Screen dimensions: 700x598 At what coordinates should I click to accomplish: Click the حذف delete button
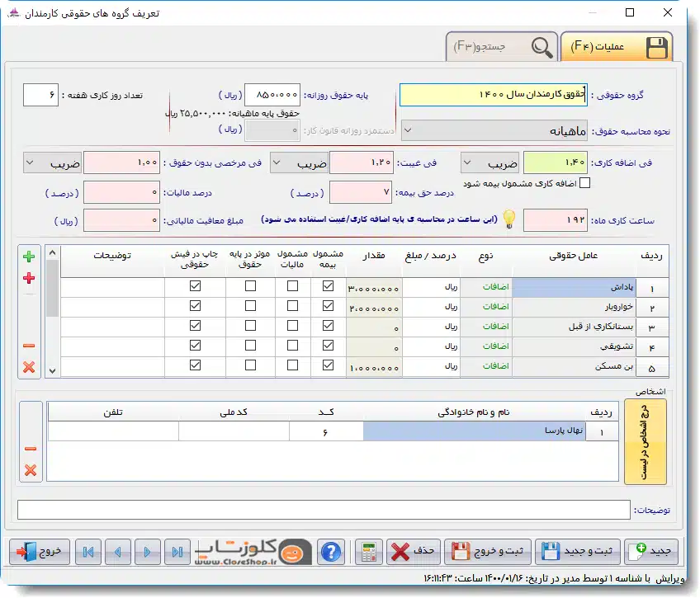coord(414,552)
